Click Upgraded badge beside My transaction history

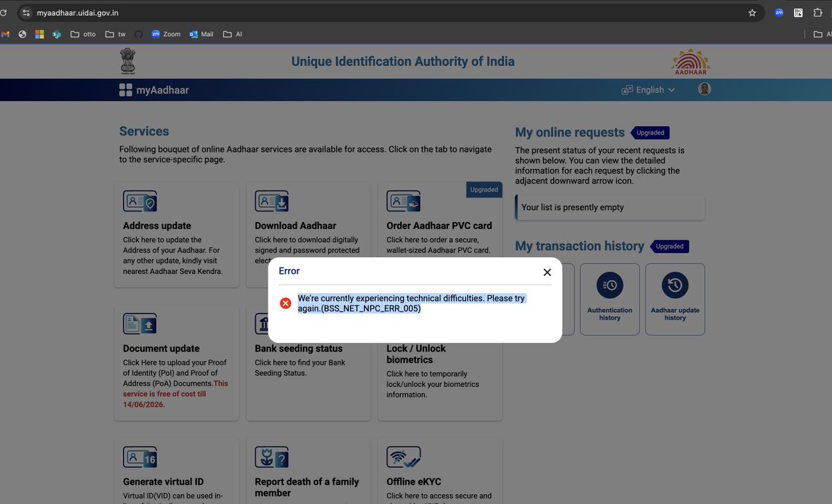[670, 246]
